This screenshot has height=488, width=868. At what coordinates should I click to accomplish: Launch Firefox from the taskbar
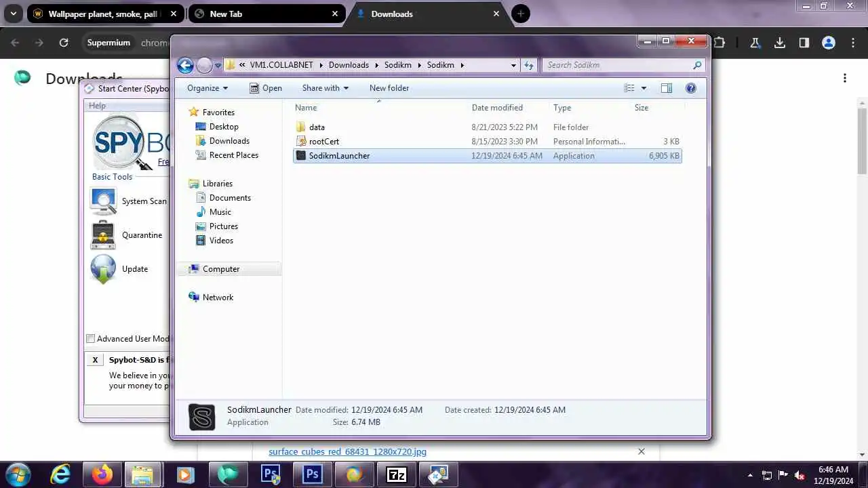coord(102,474)
